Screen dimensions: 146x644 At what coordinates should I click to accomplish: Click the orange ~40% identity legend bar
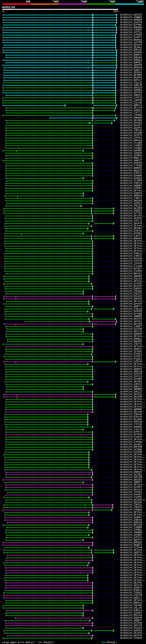pyautogui.click(x=45, y=4)
